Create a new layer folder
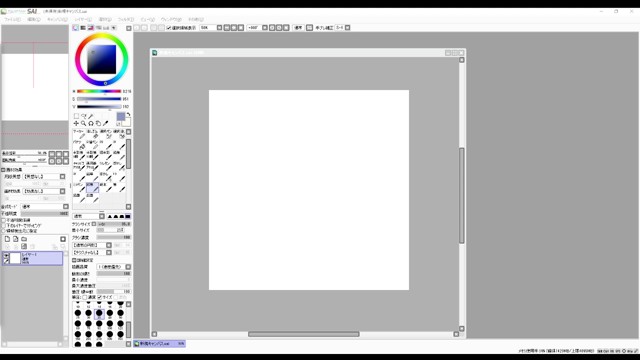Viewport: 640px width, 360px height. point(24,239)
